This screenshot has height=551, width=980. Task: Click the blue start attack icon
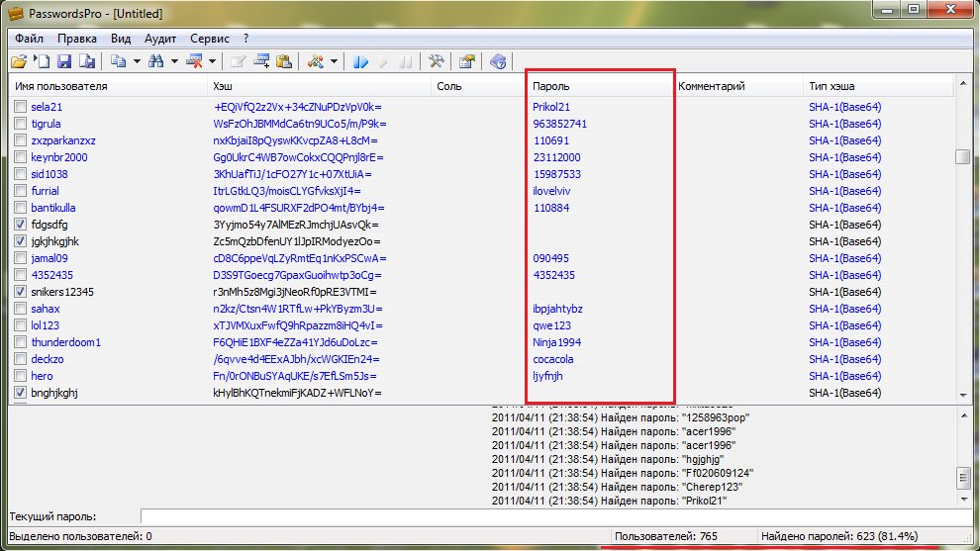click(360, 62)
